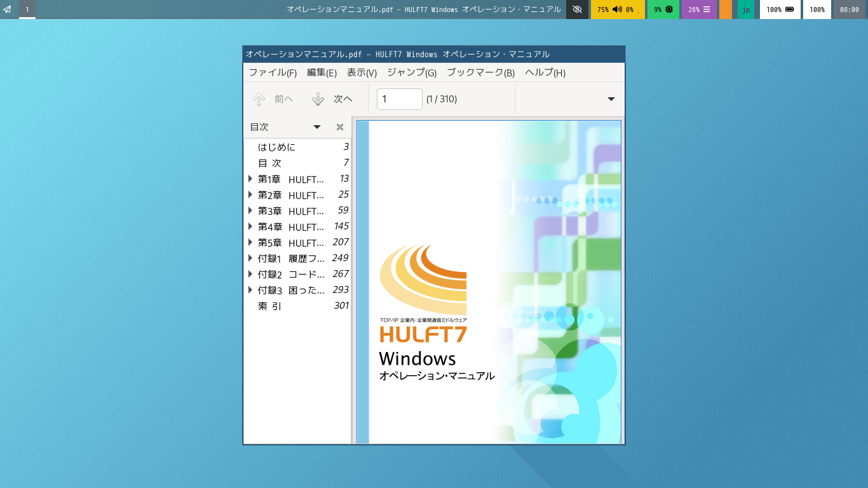Viewport: 868px width, 488px height.
Task: Click the 9% CPU chip indicator
Action: (x=663, y=10)
